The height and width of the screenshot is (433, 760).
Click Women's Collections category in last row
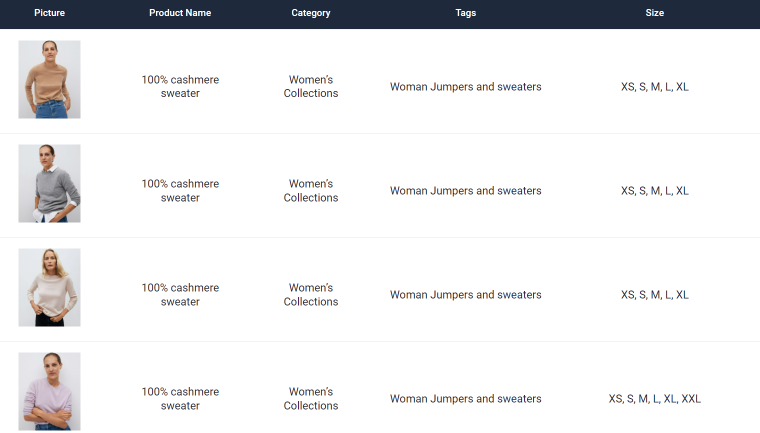tap(311, 399)
